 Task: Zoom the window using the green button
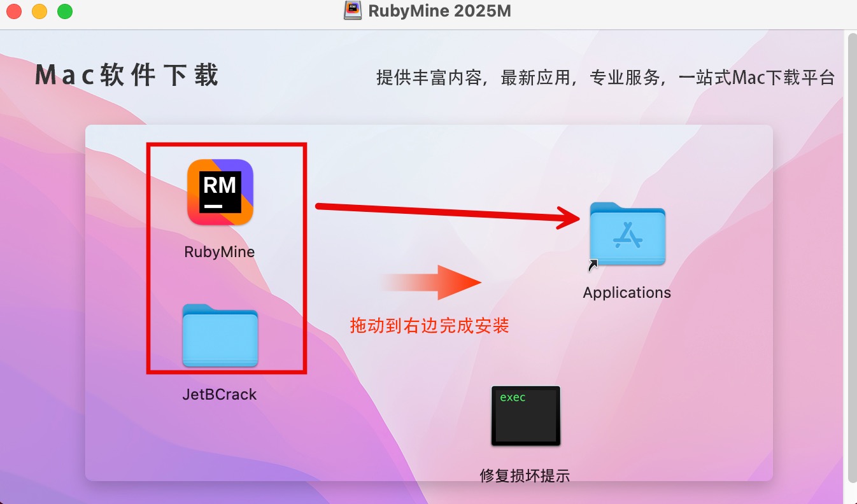coord(65,11)
